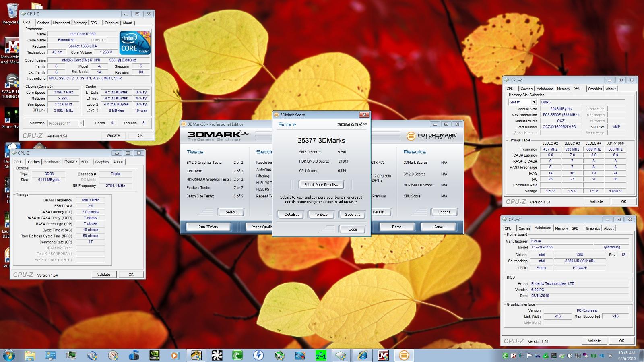Screen dimensions: 644x362
Task: Click the CPU Name field Intel Core i7 930
Action: click(x=83, y=34)
